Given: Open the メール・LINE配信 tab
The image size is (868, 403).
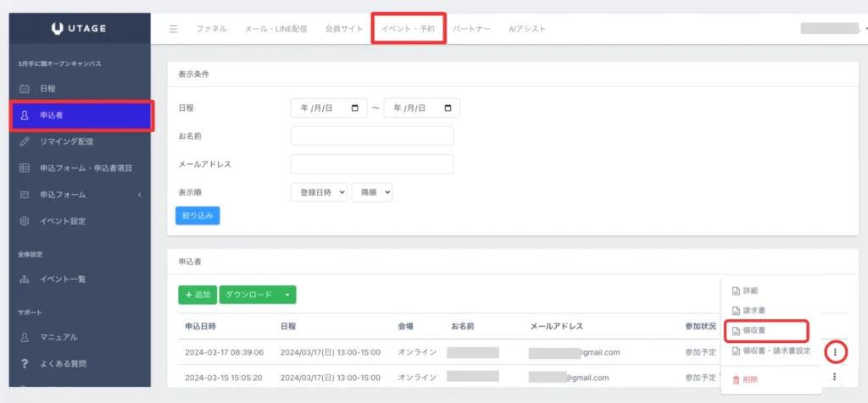Looking at the screenshot, I should [275, 29].
